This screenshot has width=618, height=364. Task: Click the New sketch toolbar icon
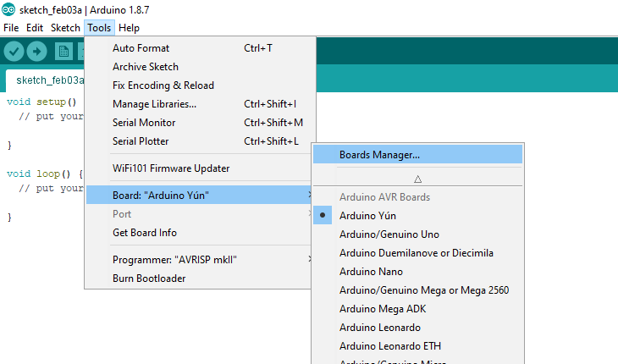[x=63, y=51]
